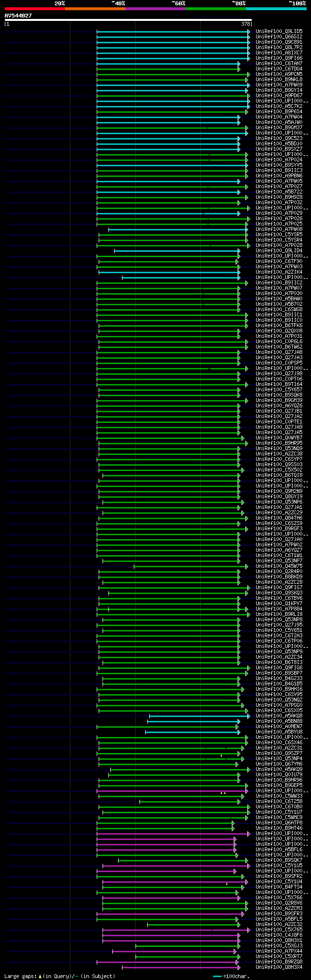Screen dimensions: 311x980
Task: Select label UniRef100_Q6ATP8
Action: (x=279, y=823)
